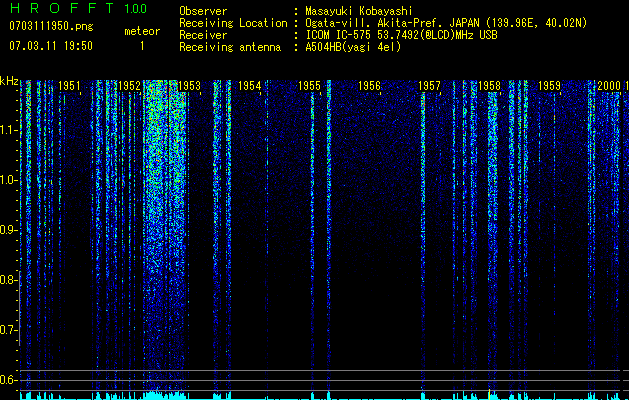Click the Receiving antenna label
Screen dimensions: 629x400
pos(230,47)
